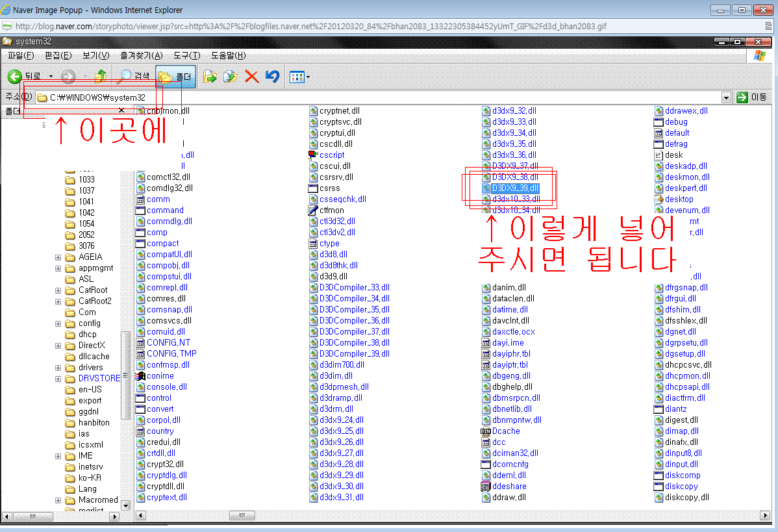Go up one folder level
The image size is (778, 532).
pyautogui.click(x=100, y=77)
